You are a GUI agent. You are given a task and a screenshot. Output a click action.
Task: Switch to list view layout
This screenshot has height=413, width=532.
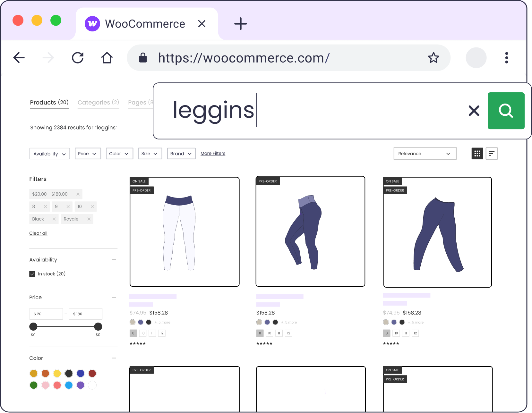(492, 154)
